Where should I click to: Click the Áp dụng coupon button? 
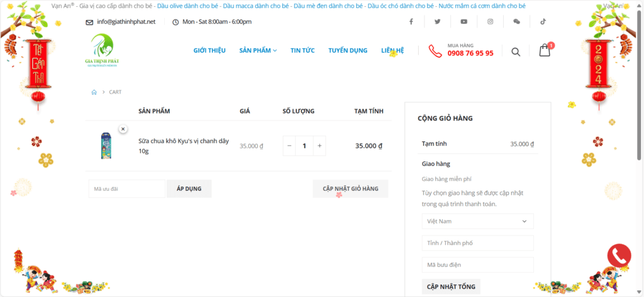point(189,188)
